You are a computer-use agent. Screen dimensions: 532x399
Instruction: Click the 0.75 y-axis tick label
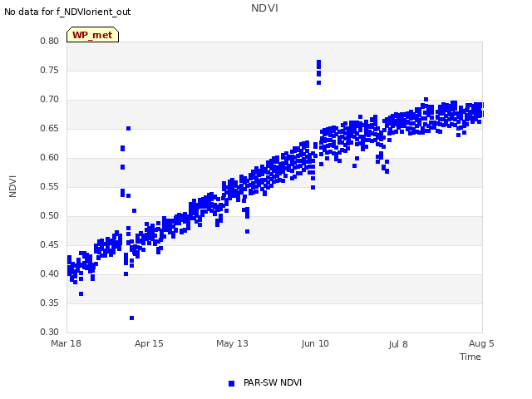point(50,70)
